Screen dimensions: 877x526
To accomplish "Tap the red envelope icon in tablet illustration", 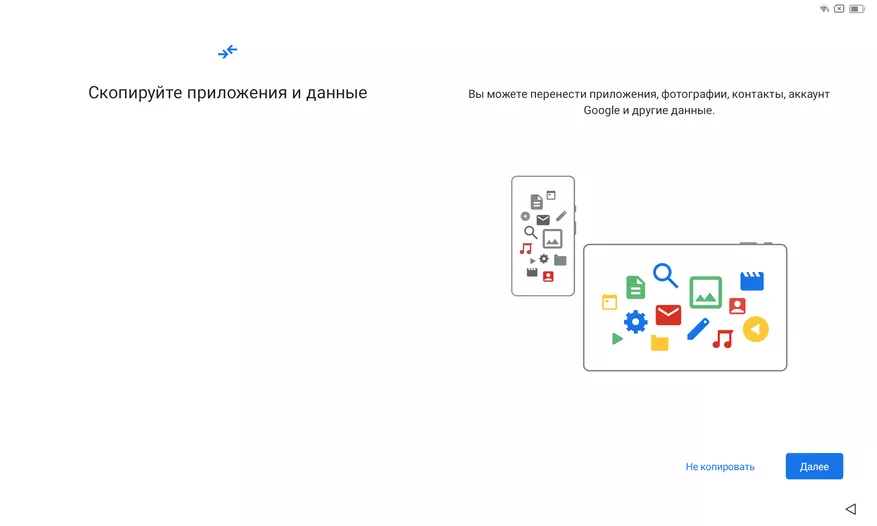I will point(668,315).
